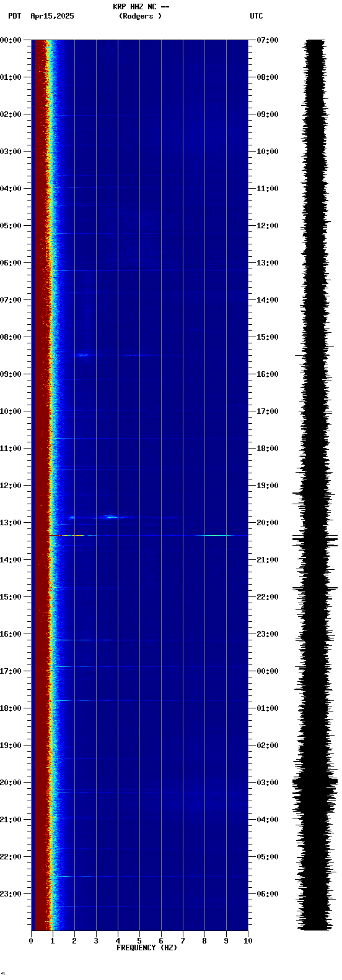Click the bright spectral event near 12:50 PDT
The height and width of the screenshot is (980, 342).
pos(110,517)
